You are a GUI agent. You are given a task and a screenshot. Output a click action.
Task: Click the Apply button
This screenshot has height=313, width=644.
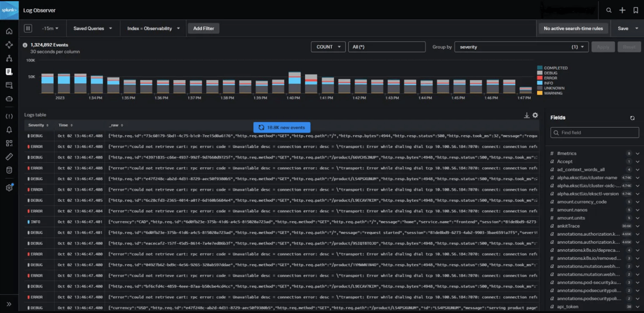click(603, 47)
